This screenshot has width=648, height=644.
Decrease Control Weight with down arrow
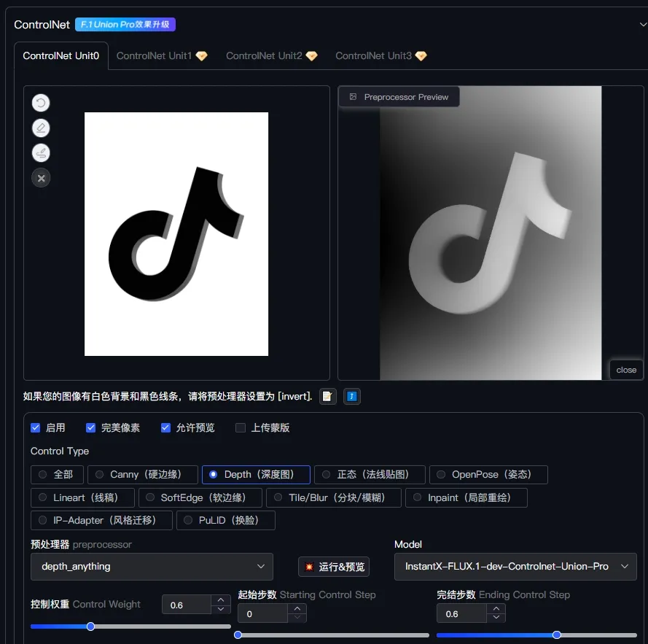click(x=221, y=609)
